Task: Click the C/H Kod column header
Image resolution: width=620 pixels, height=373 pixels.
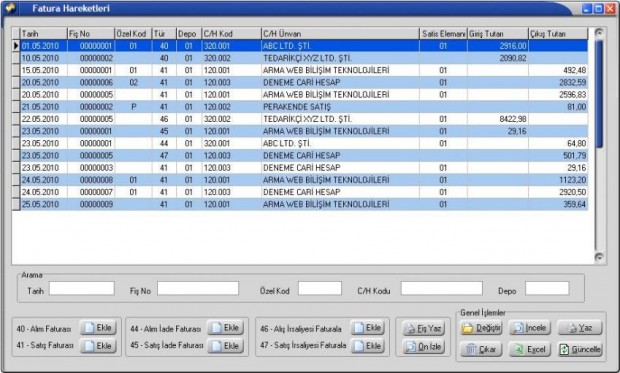Action: click(231, 34)
